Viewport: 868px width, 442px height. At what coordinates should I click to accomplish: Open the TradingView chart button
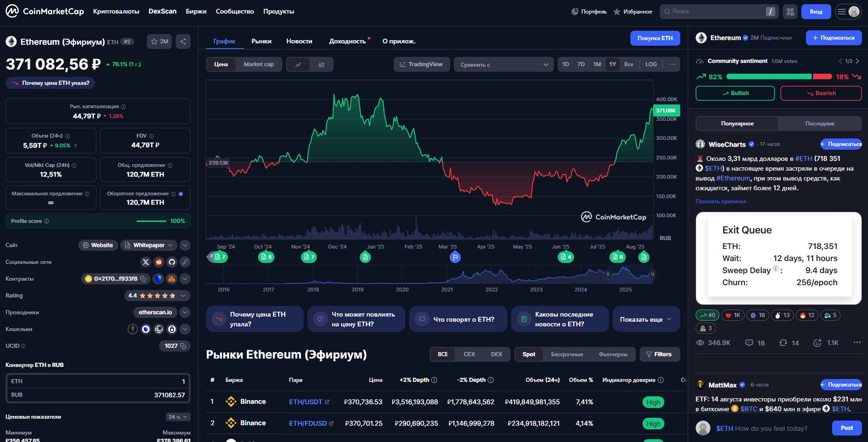pyautogui.click(x=422, y=64)
